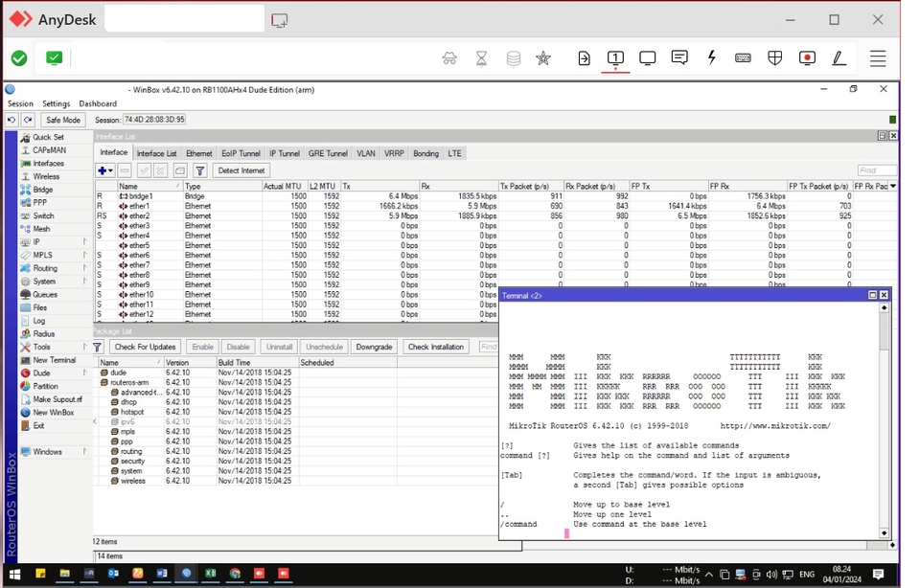The width and height of the screenshot is (920, 588).
Task: Click the blue plus add interface button
Action: (103, 170)
